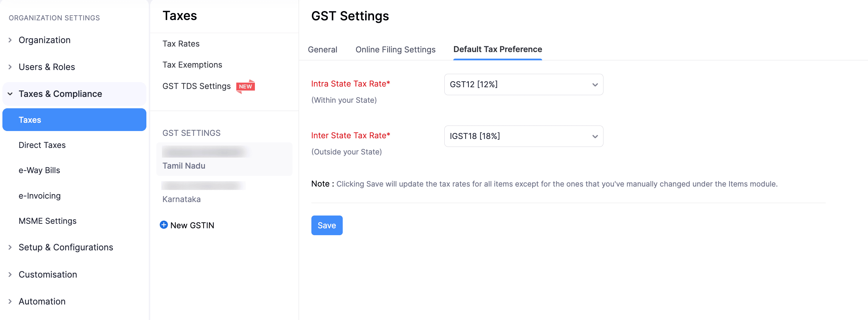Open Tax Rates page

[x=181, y=44]
